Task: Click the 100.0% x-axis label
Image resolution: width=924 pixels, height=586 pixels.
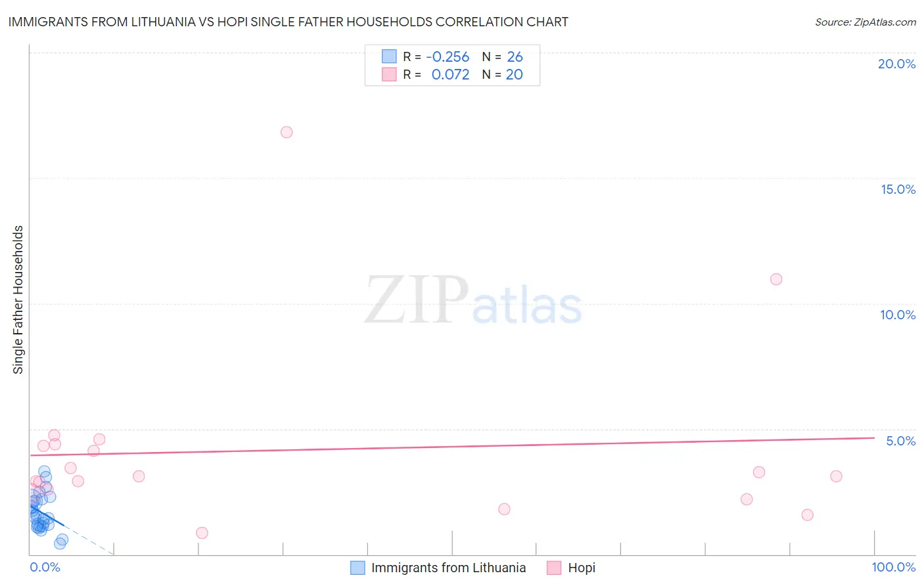Action: (894, 567)
